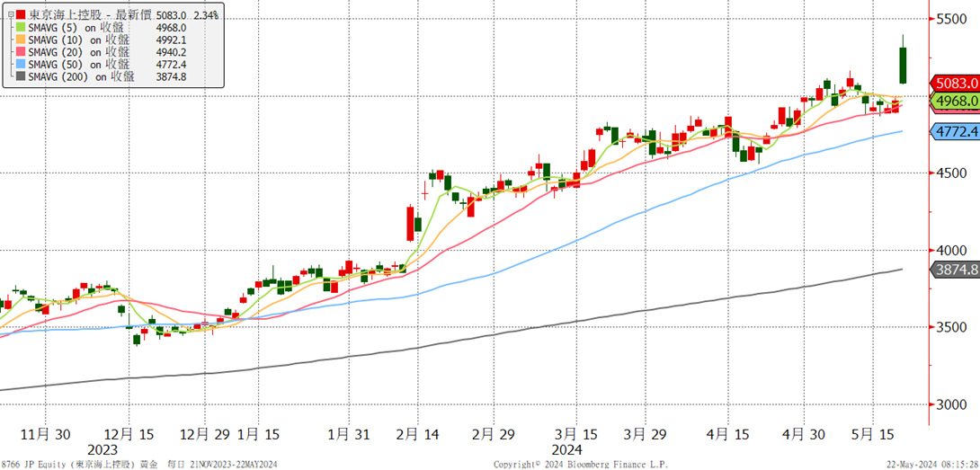Click the 4940.2 value in the legend
This screenshot has height=470, width=980.
172,52
